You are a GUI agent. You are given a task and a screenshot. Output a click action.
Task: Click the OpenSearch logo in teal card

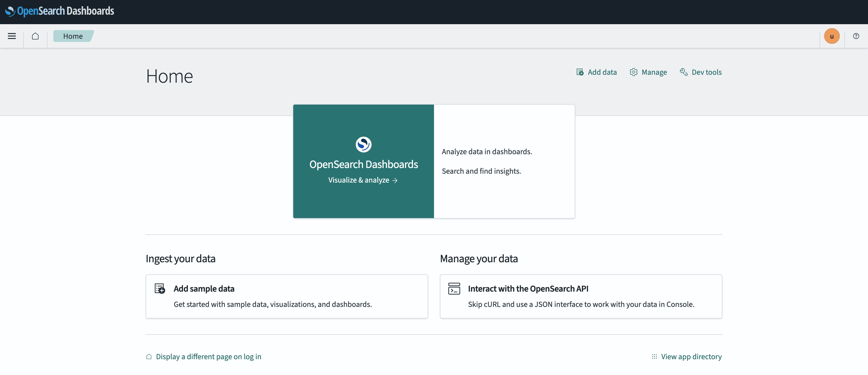click(x=364, y=144)
